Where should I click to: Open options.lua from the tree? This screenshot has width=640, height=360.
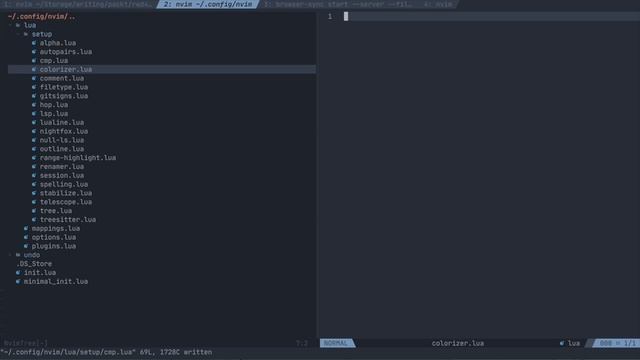pos(54,238)
